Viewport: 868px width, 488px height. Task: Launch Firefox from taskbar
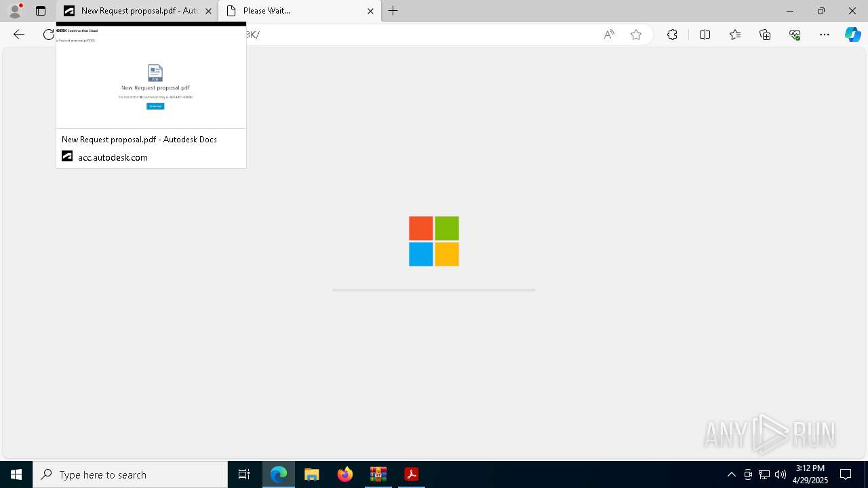(345, 474)
